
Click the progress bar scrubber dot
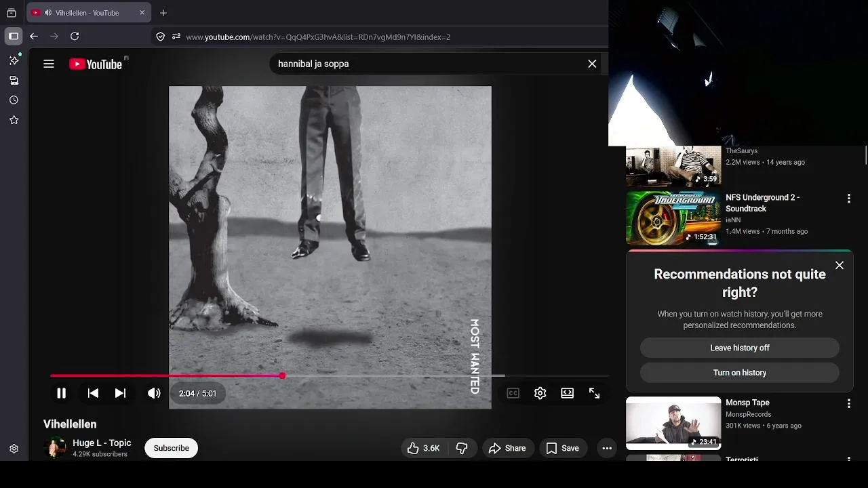pyautogui.click(x=282, y=375)
